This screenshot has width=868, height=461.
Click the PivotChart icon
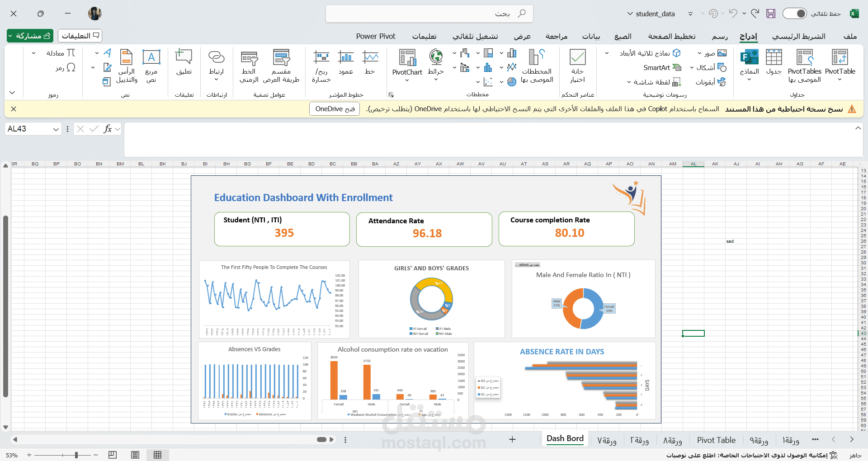tap(407, 61)
